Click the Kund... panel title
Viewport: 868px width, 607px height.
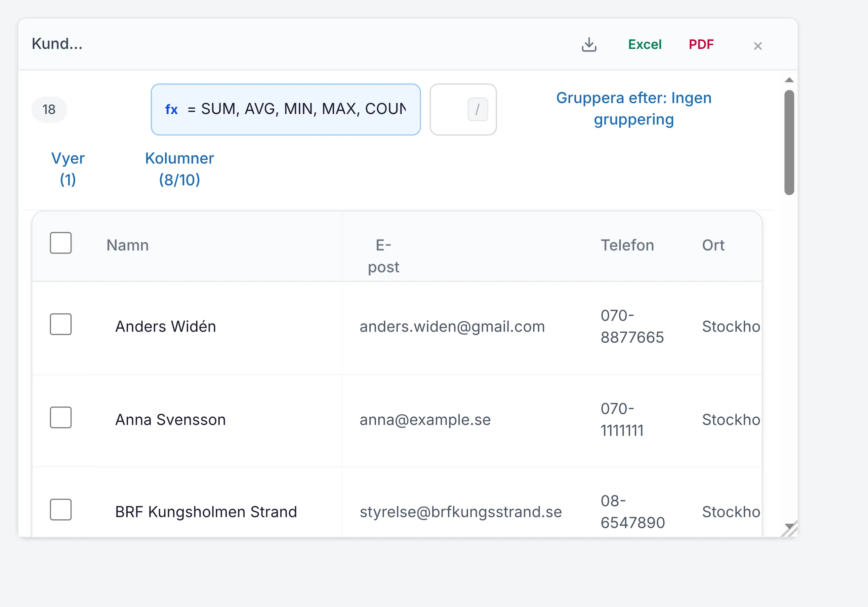click(x=57, y=44)
